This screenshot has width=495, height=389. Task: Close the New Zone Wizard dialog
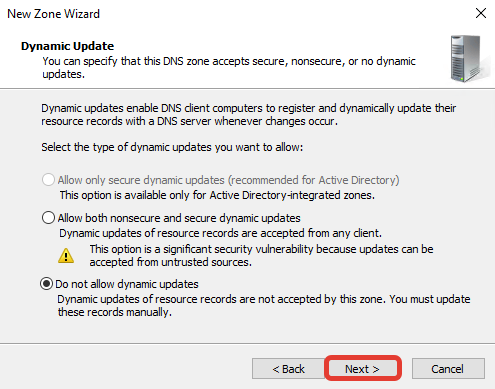tap(481, 13)
